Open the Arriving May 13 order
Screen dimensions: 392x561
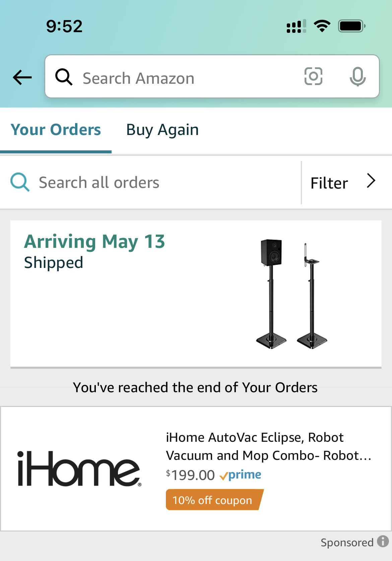(94, 241)
